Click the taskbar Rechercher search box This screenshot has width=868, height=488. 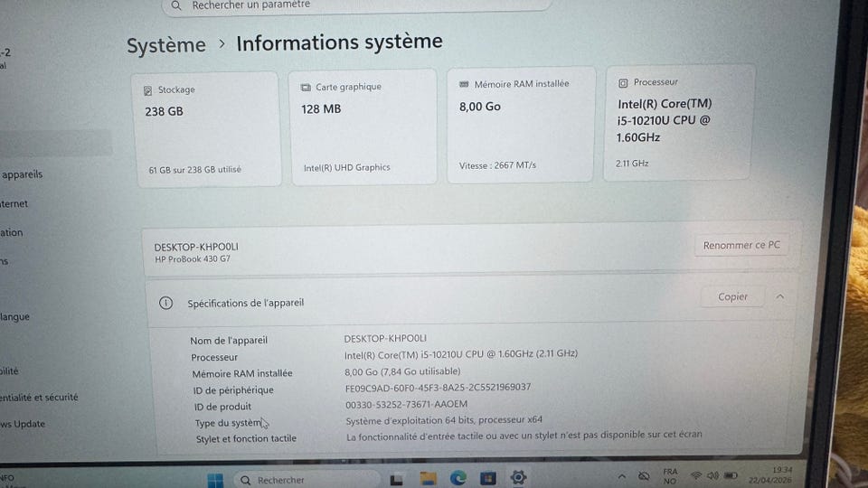307,480
